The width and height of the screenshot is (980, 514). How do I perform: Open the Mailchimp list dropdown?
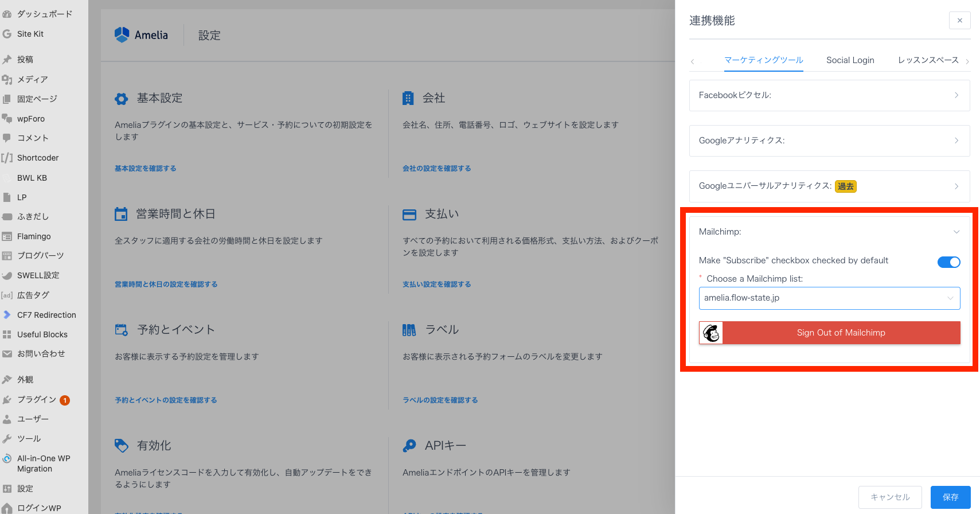pos(829,298)
